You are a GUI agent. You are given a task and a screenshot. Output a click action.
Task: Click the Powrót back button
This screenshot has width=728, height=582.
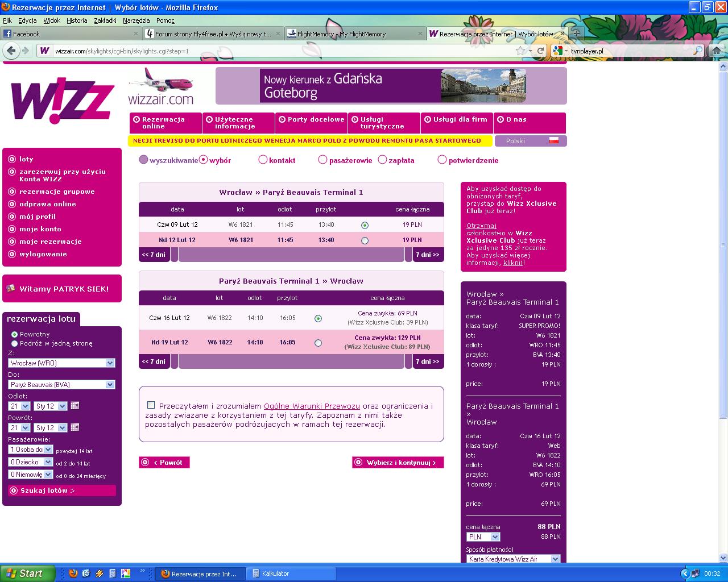click(x=164, y=463)
